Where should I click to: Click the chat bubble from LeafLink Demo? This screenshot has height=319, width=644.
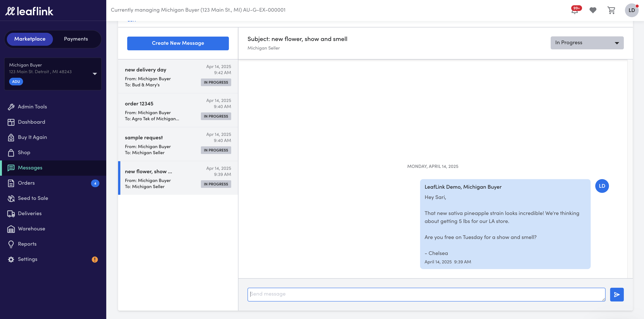(x=505, y=224)
